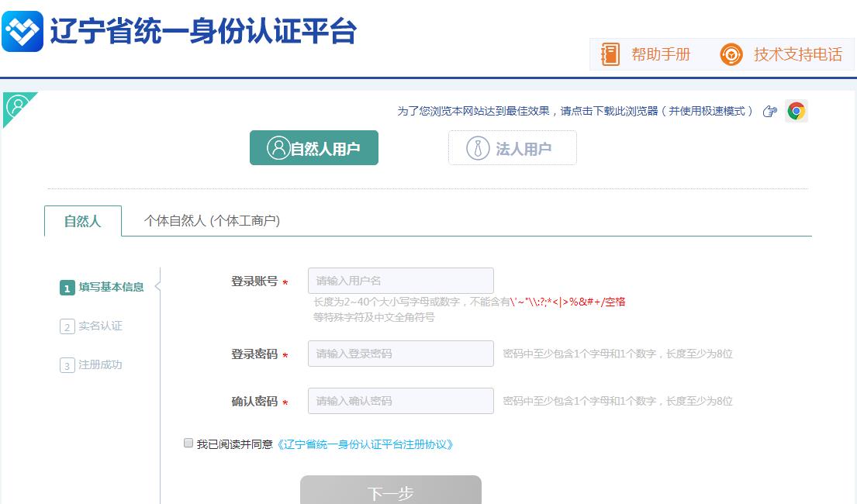Click the 请输入用户名 input field
The image size is (857, 504).
click(400, 280)
